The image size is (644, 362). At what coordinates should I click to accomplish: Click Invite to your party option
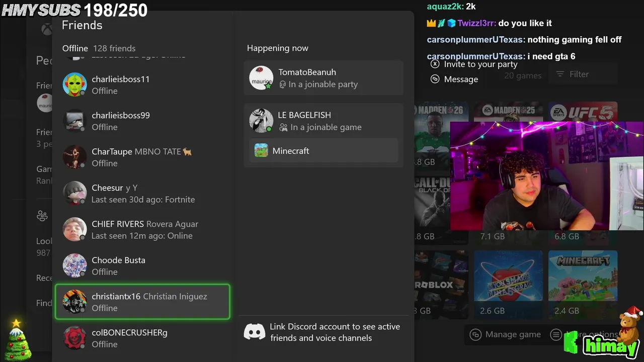coord(480,64)
